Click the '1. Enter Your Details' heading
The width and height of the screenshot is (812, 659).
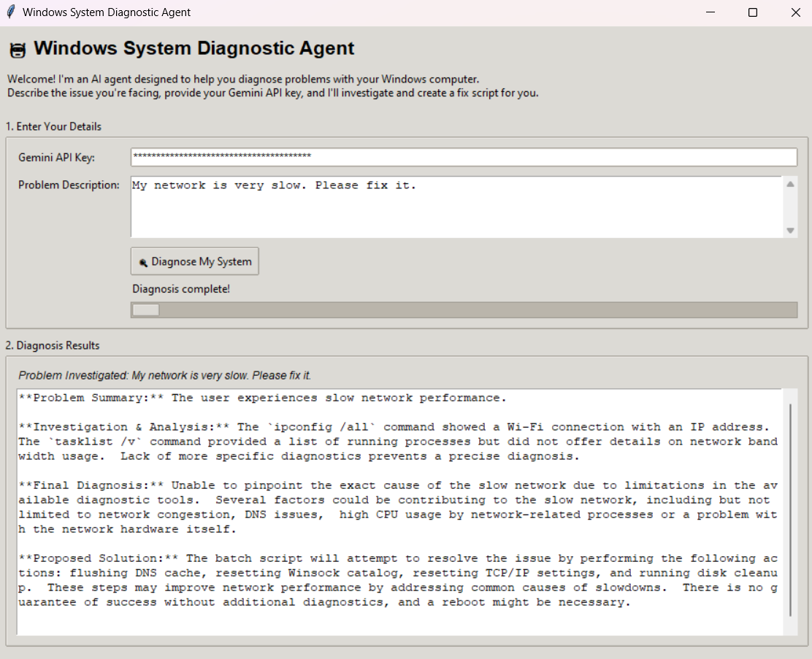point(53,126)
